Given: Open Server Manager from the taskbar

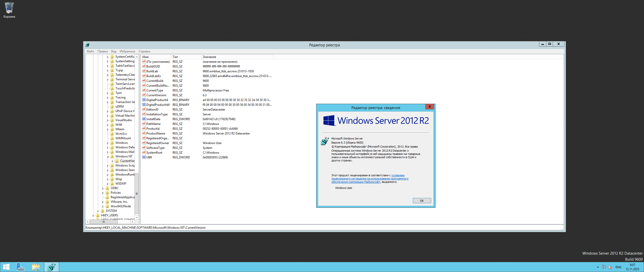Looking at the screenshot, I should pos(20,267).
